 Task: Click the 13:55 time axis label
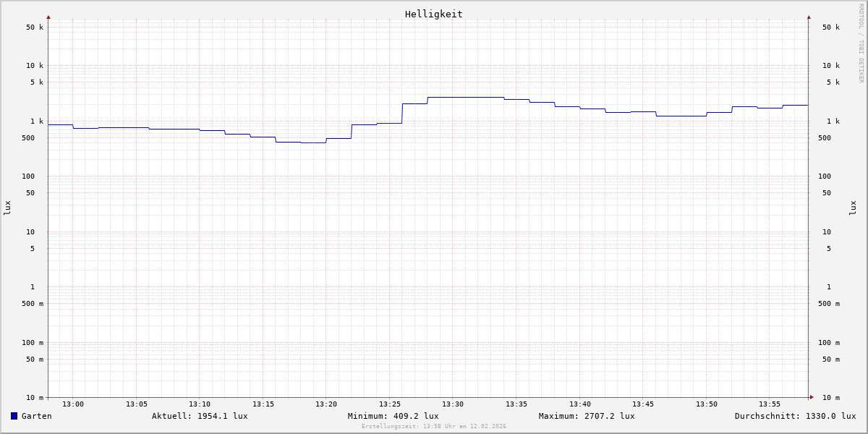click(x=770, y=404)
